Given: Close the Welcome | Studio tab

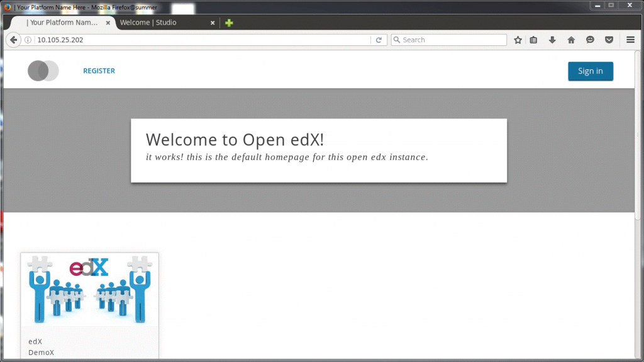Looking at the screenshot, I should pyautogui.click(x=213, y=23).
